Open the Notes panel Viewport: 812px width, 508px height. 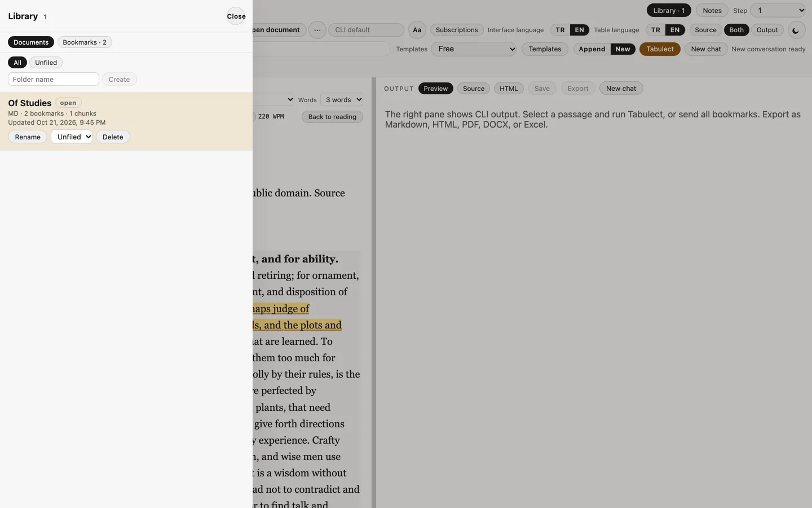tap(712, 11)
